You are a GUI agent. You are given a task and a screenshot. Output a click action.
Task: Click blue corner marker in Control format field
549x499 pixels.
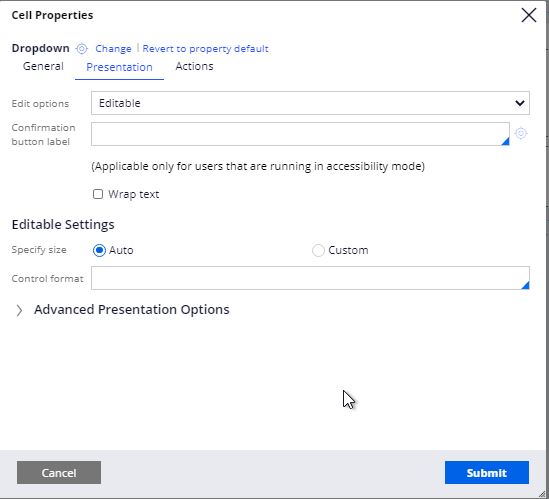[x=525, y=285]
